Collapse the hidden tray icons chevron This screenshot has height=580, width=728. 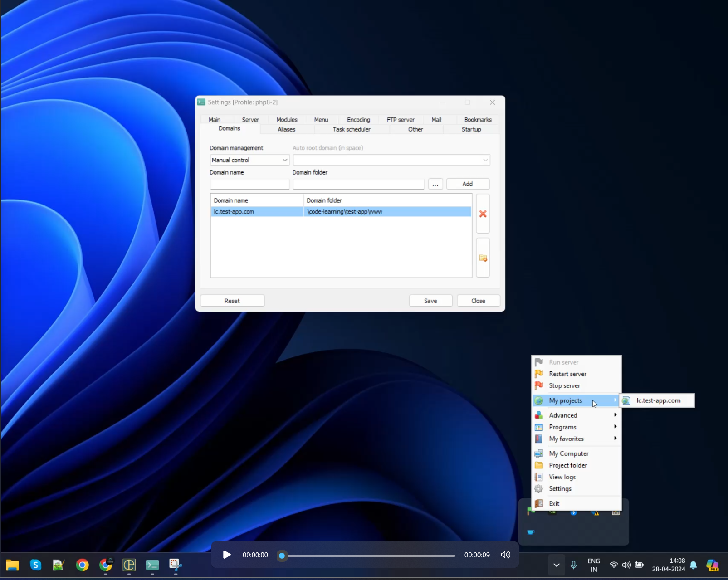coord(557,565)
